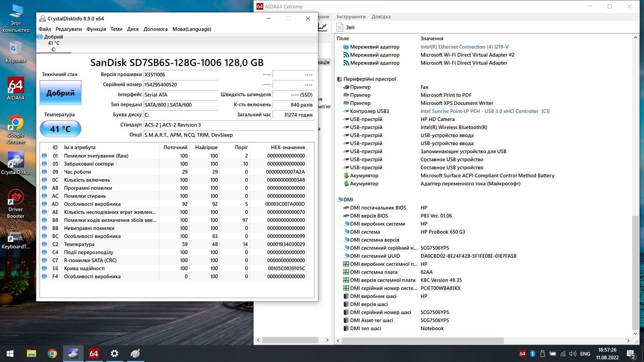Screen dimensions: 644x362
Task: Open the CrystalDisk desktop shortcut
Action: pyautogui.click(x=16, y=163)
